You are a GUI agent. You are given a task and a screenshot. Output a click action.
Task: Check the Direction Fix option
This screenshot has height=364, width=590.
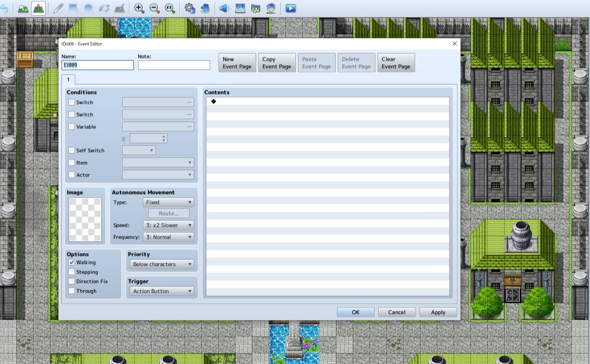click(x=72, y=281)
